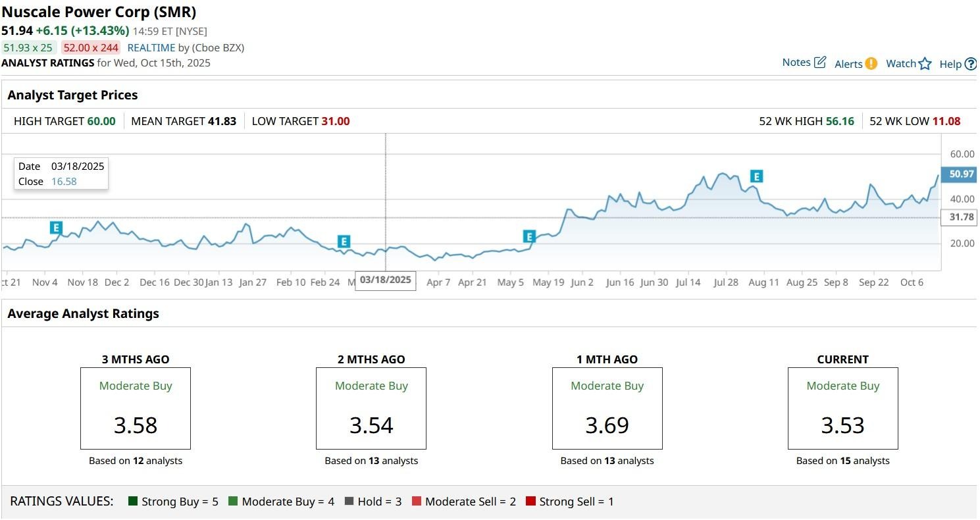This screenshot has width=980, height=520.
Task: Click the Analyst Target Prices heading
Action: pyautogui.click(x=72, y=95)
